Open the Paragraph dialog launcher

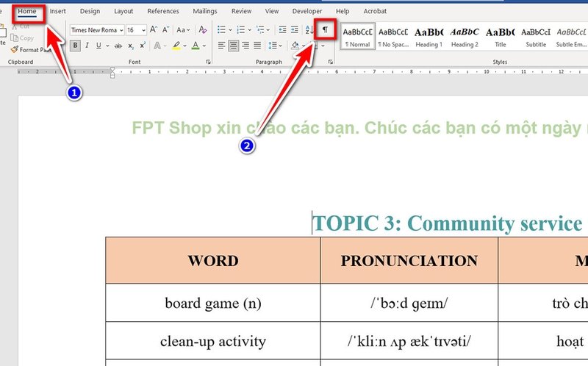(330, 62)
